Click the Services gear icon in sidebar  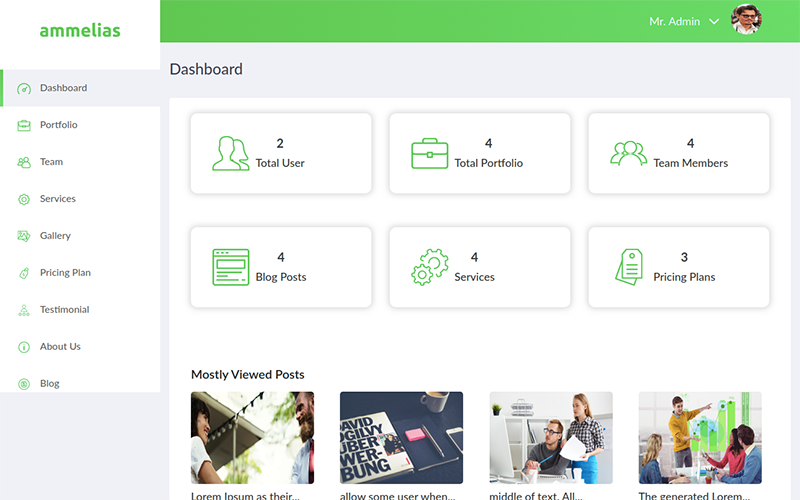(24, 199)
